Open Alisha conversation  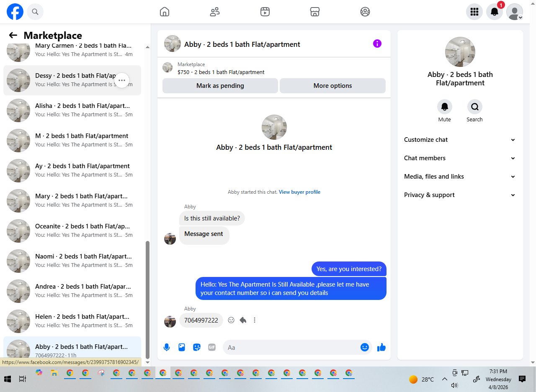[x=72, y=110]
